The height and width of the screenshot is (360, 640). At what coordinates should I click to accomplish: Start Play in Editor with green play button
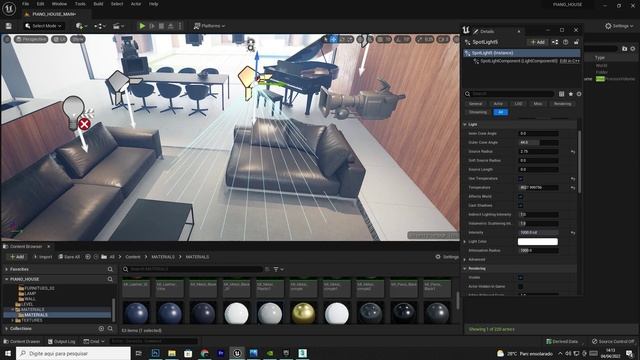(142, 26)
